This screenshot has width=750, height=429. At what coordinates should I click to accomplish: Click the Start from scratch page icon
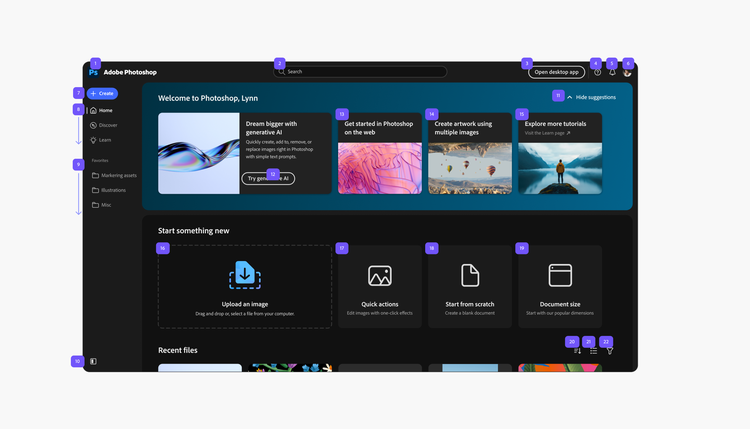pyautogui.click(x=470, y=275)
